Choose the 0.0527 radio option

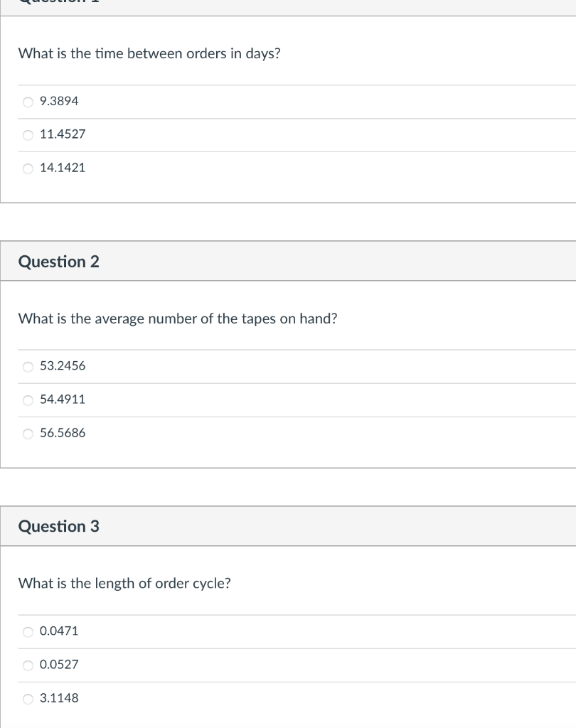(x=28, y=665)
